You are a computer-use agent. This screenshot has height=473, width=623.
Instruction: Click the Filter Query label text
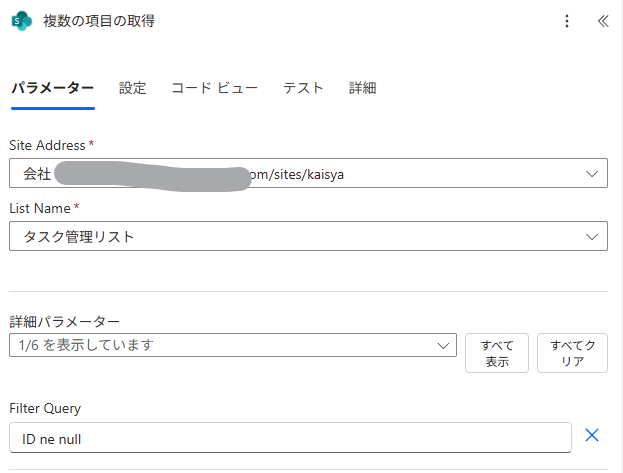(45, 408)
